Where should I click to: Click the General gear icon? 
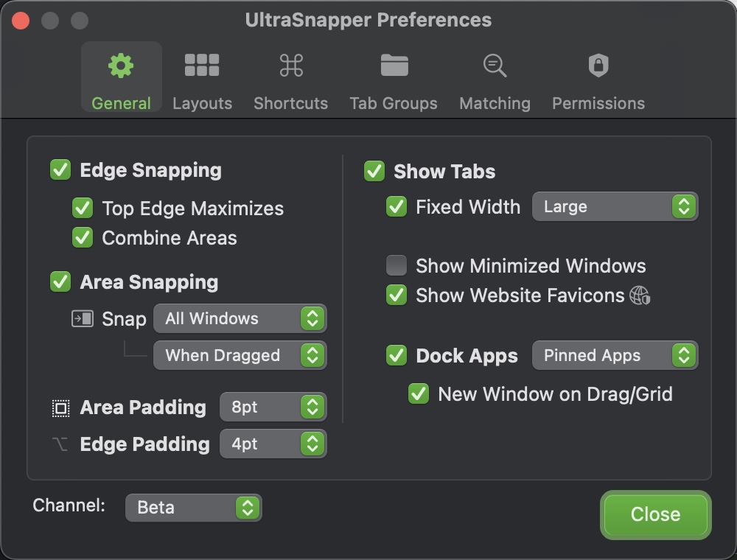tap(121, 65)
